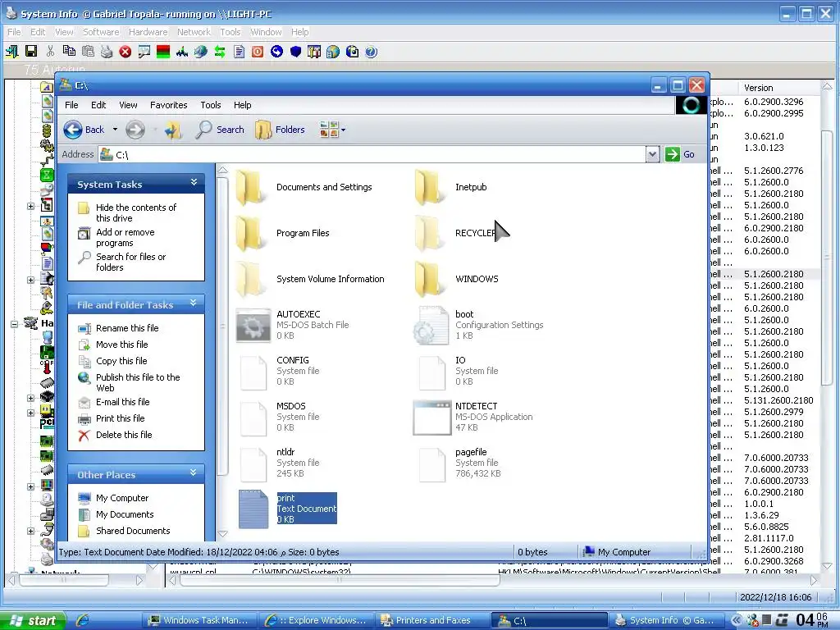This screenshot has width=840, height=630.
Task: Select the NTDETECT MS-DOS application
Action: (x=473, y=417)
